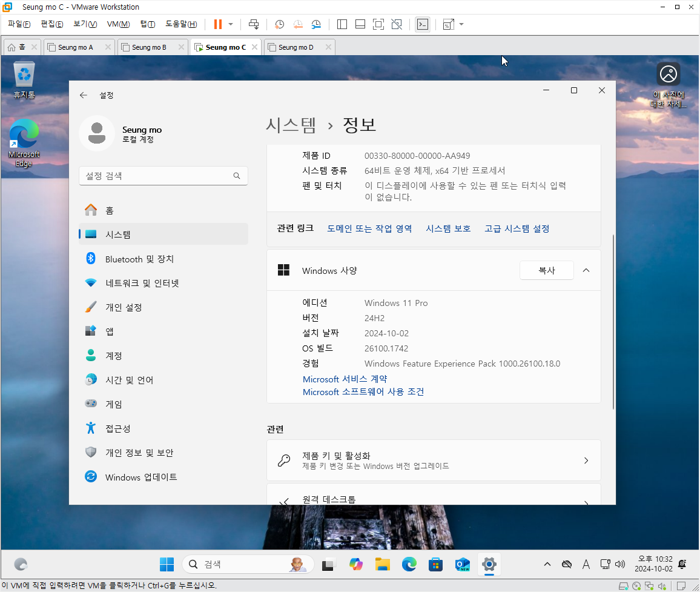Image resolution: width=700 pixels, height=592 pixels.
Task: Click the 시스템 breadcrumb in the header
Action: coord(291,125)
